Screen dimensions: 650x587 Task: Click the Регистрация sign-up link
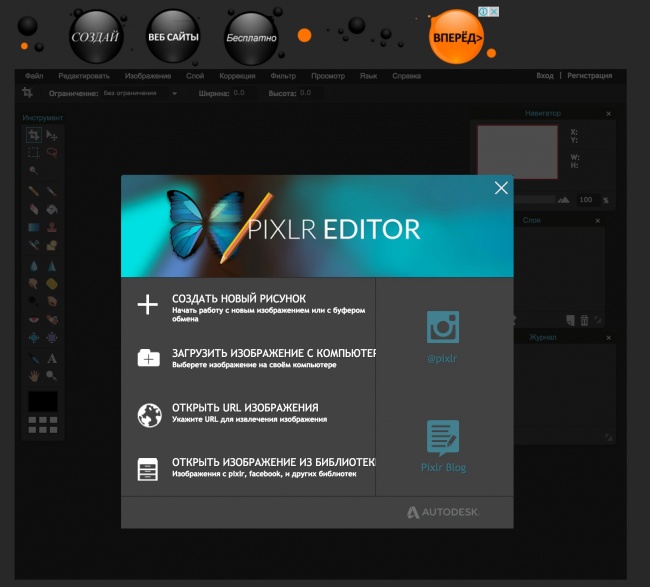click(x=589, y=76)
